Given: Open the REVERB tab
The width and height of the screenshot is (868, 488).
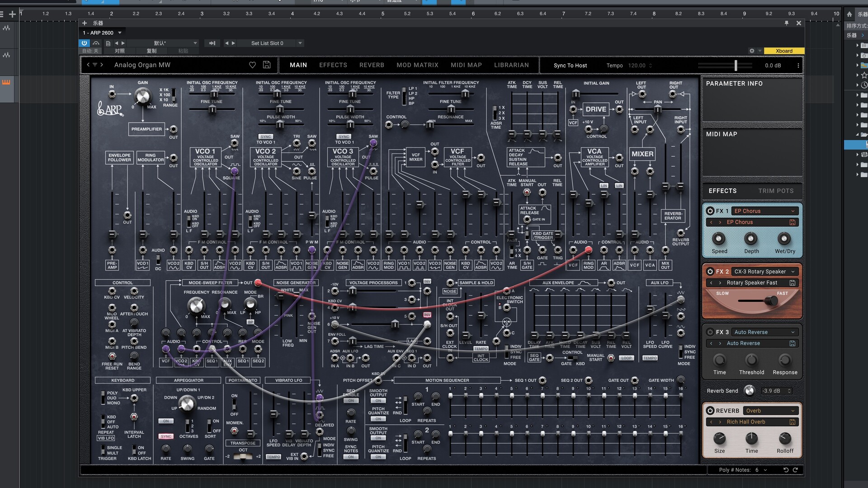Looking at the screenshot, I should (372, 65).
